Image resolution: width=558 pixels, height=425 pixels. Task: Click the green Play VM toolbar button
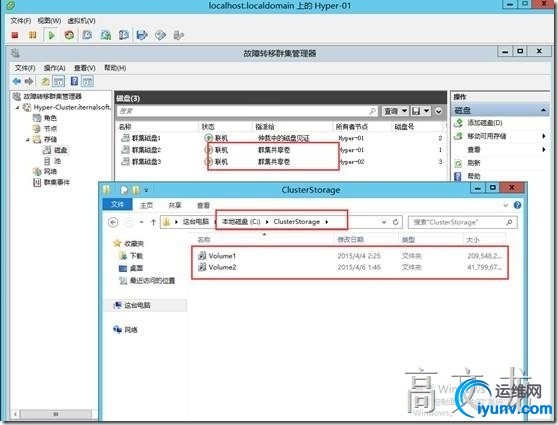point(51,35)
